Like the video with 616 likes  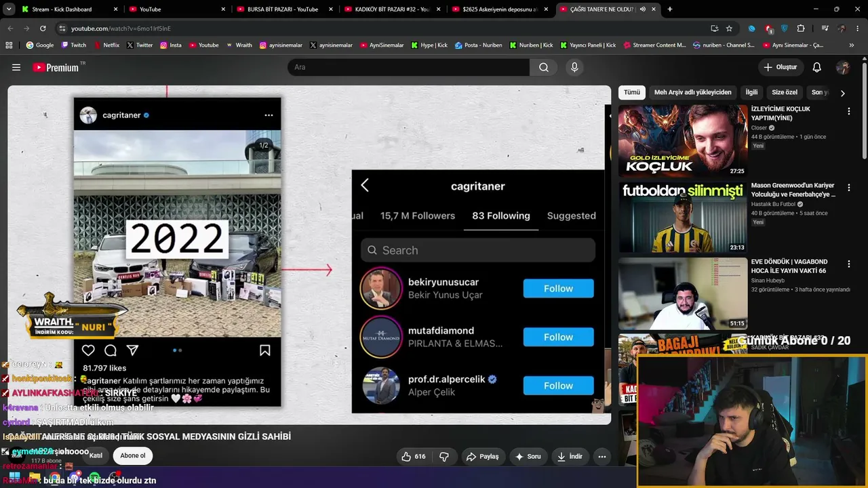click(x=414, y=457)
